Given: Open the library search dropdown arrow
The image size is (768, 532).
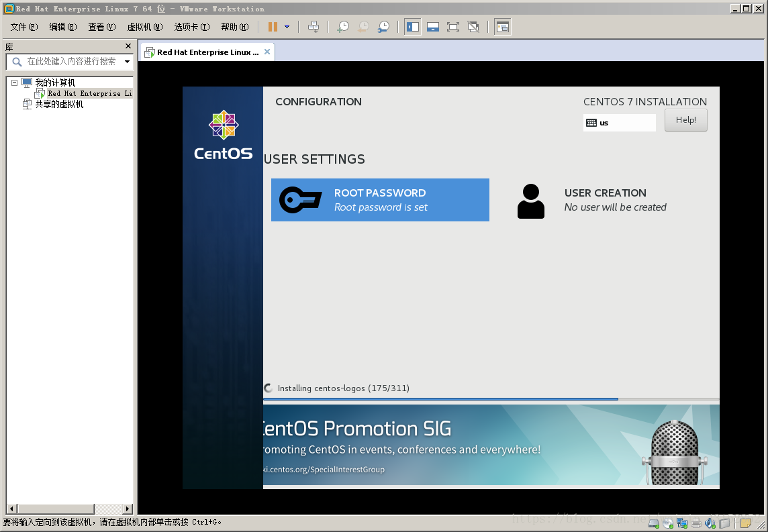Looking at the screenshot, I should pyautogui.click(x=128, y=62).
